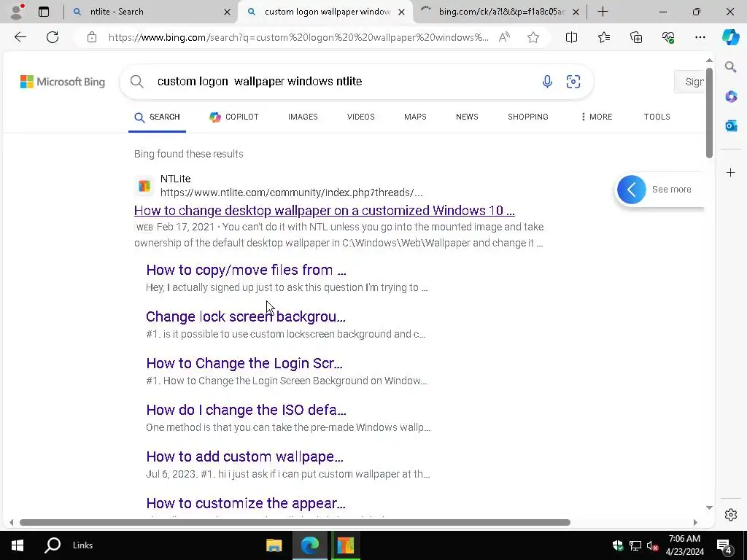This screenshot has width=747, height=560.
Task: Click the horizontal page scrollbar thumb
Action: [x=295, y=522]
